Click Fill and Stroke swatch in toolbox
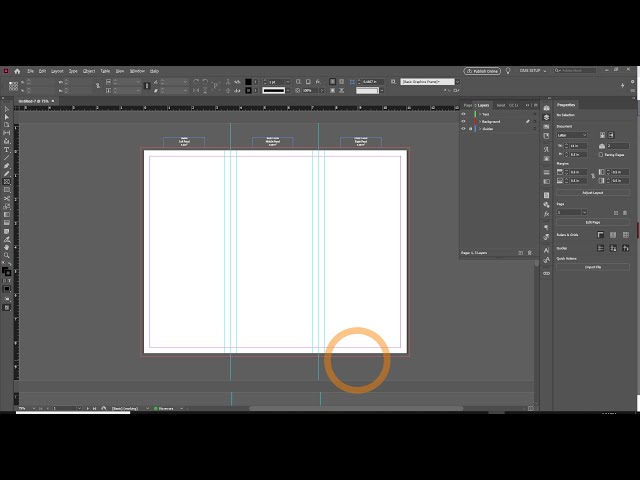 pos(7,271)
